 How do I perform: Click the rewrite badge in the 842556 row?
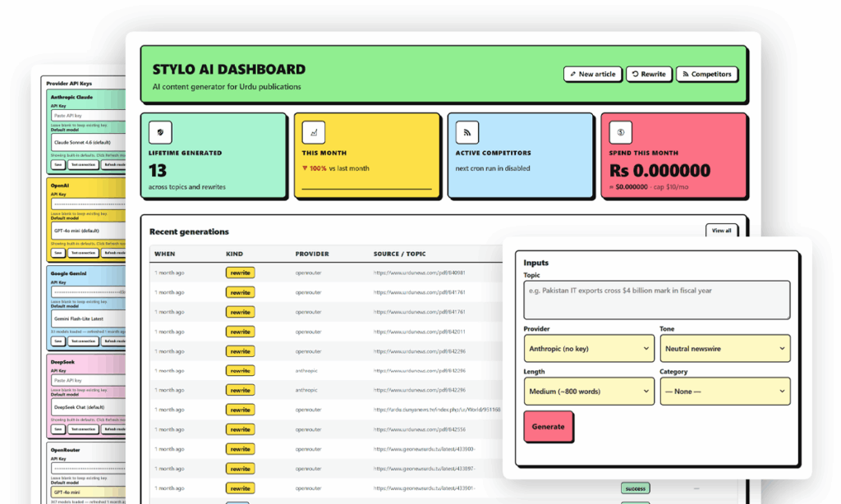(x=241, y=429)
